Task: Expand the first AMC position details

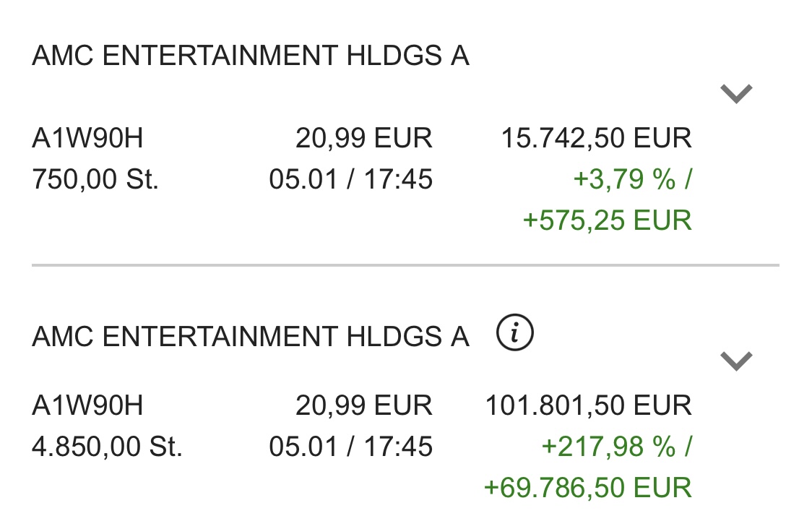Action: pyautogui.click(x=735, y=93)
